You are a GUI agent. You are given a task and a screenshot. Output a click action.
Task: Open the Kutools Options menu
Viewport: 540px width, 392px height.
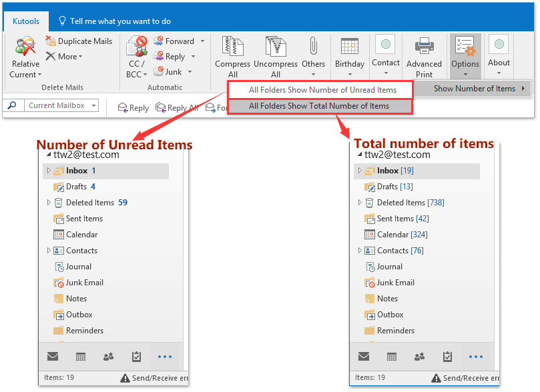pos(465,53)
